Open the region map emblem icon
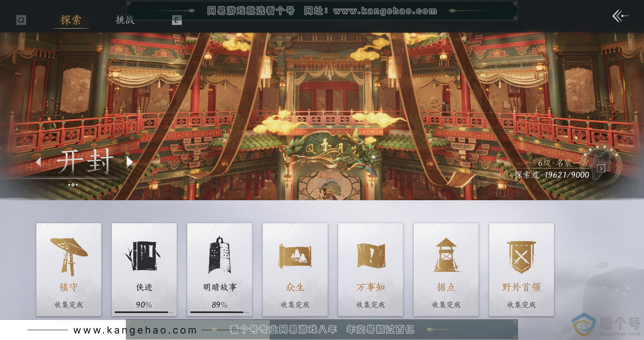644x340 pixels. coord(601,166)
